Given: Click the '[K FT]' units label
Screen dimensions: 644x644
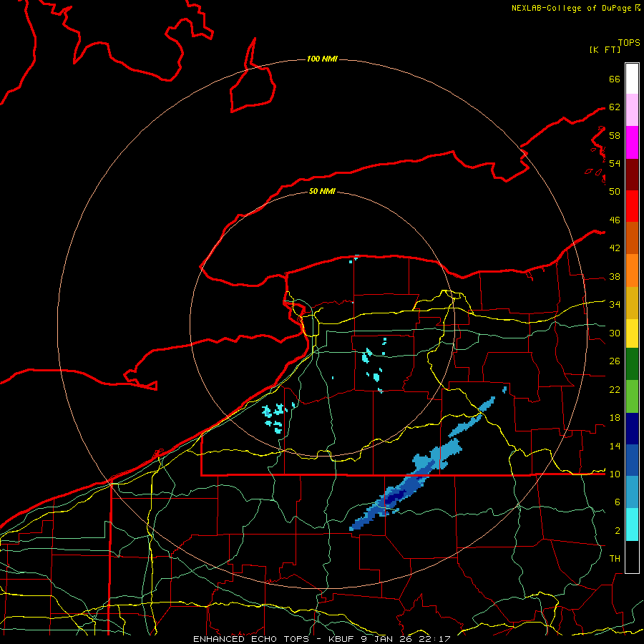Looking at the screenshot, I should [605, 49].
